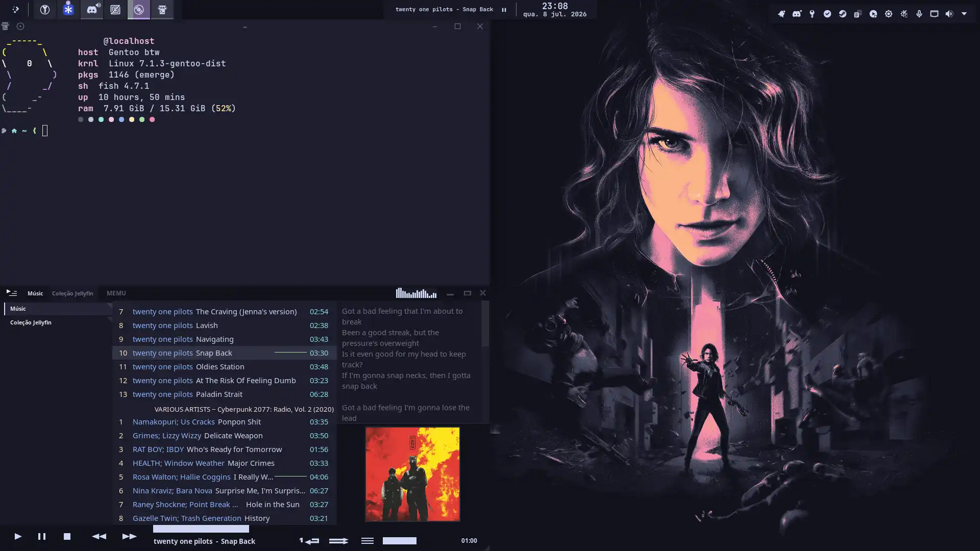
Task: Open the three-line queue menu button
Action: pos(367,541)
